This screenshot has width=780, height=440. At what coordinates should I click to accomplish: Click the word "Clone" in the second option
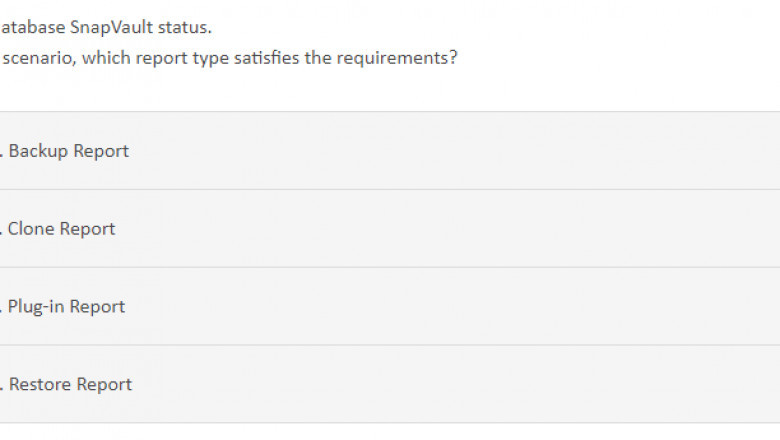pos(31,229)
